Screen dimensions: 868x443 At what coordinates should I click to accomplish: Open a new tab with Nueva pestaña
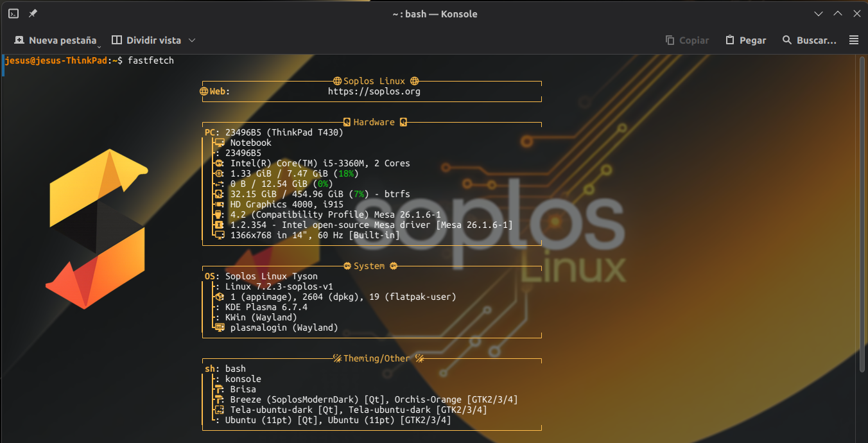[x=55, y=40]
